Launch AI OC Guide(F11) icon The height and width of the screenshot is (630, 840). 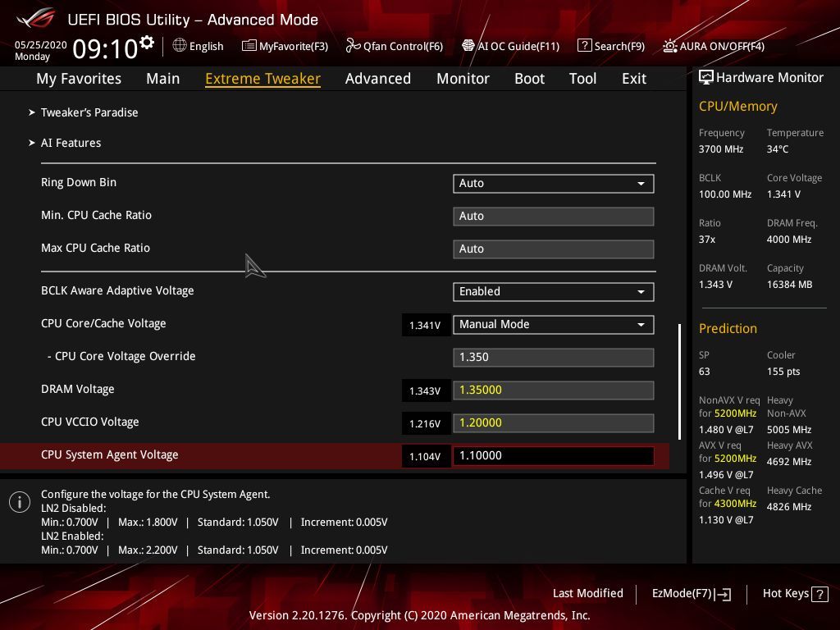click(468, 46)
